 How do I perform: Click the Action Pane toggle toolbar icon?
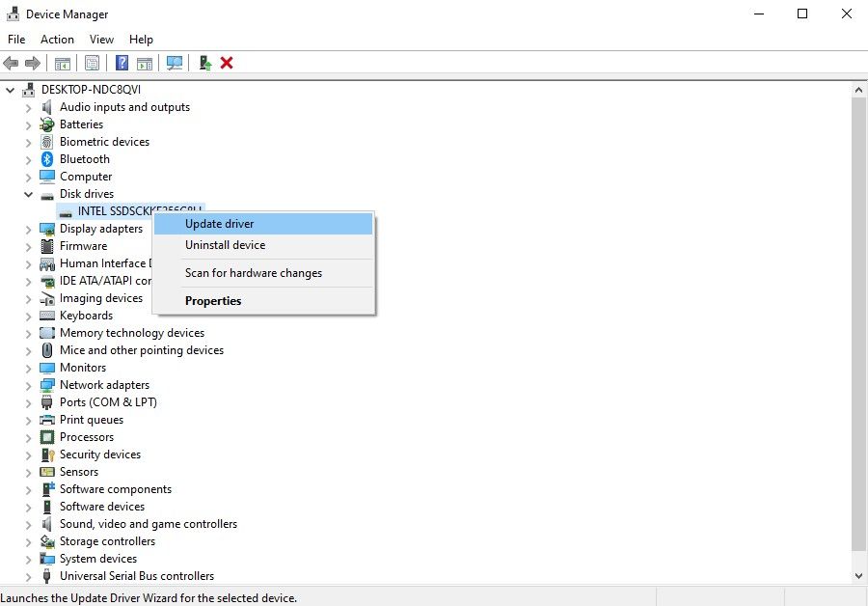pos(145,63)
